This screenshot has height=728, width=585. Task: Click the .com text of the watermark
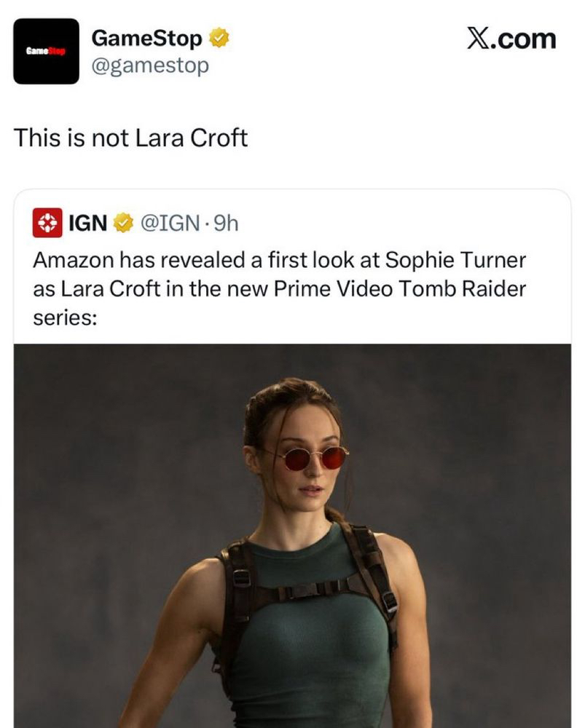coord(524,39)
